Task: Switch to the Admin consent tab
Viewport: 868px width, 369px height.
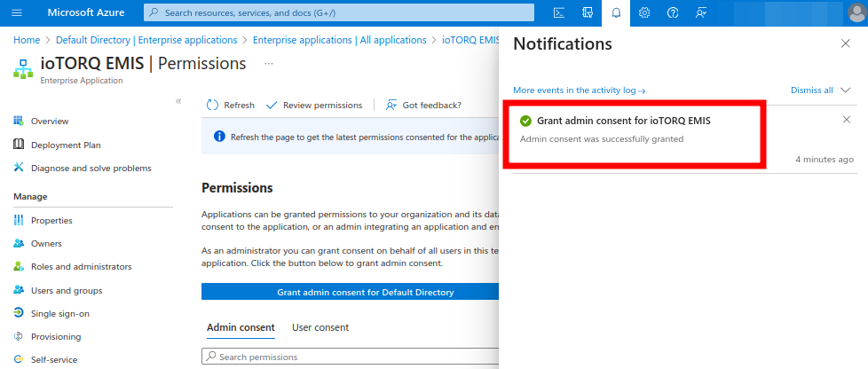Action: pos(241,327)
